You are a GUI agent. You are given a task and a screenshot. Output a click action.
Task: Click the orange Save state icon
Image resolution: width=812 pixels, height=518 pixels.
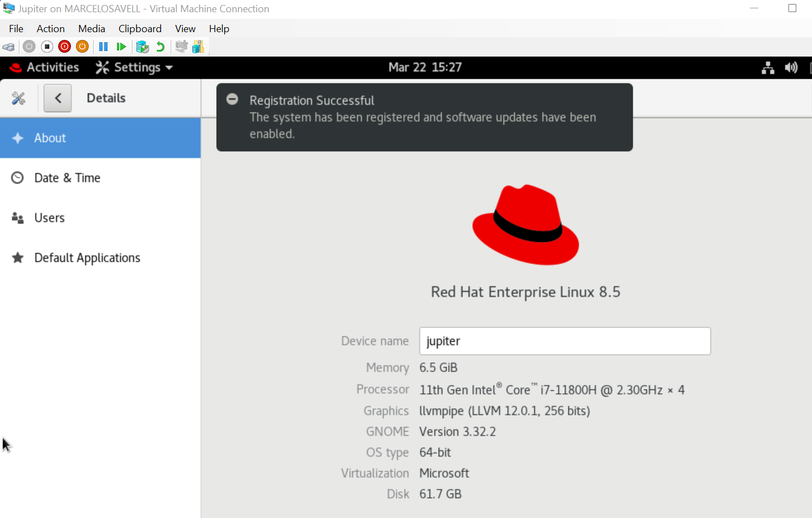[83, 47]
